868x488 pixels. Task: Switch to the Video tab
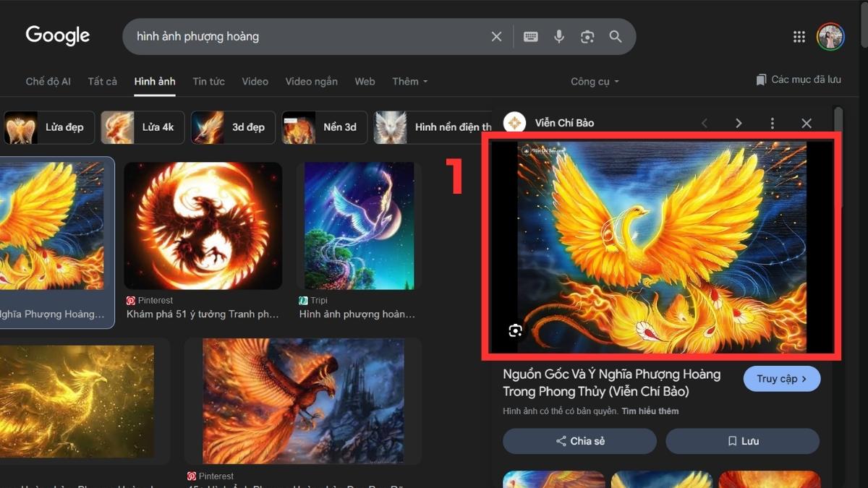point(255,81)
